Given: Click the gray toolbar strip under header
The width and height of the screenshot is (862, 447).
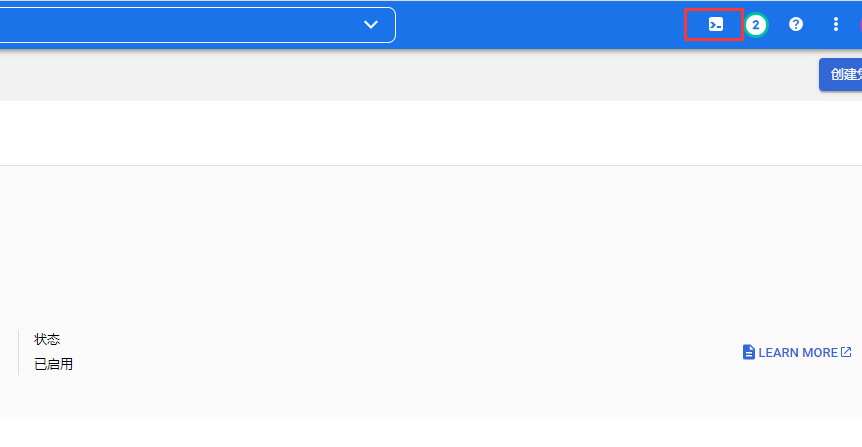Looking at the screenshot, I should 407,75.
